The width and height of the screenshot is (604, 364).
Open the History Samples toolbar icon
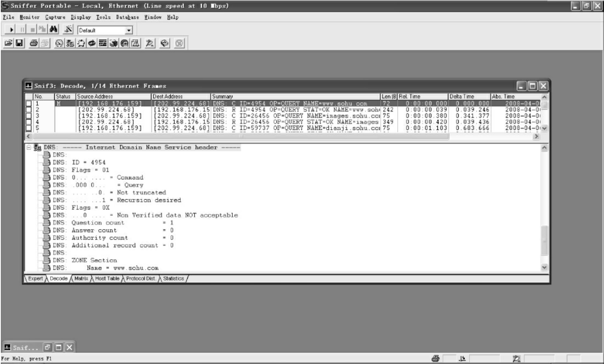click(103, 43)
